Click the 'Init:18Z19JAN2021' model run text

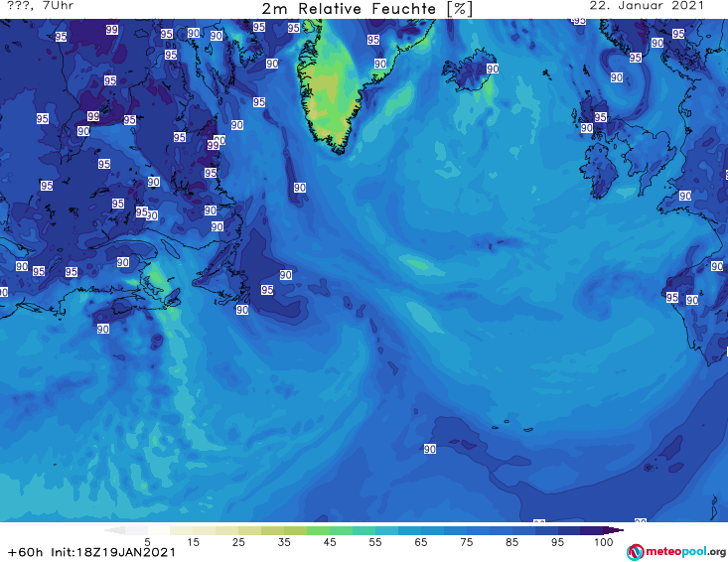[x=113, y=552]
